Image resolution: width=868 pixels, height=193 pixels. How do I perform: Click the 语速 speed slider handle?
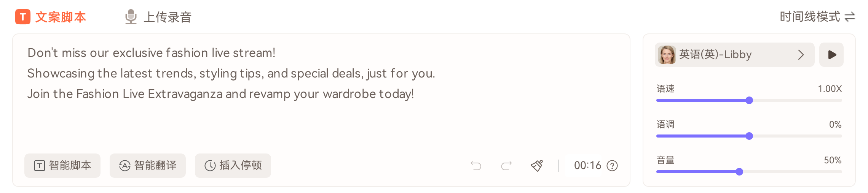click(749, 100)
